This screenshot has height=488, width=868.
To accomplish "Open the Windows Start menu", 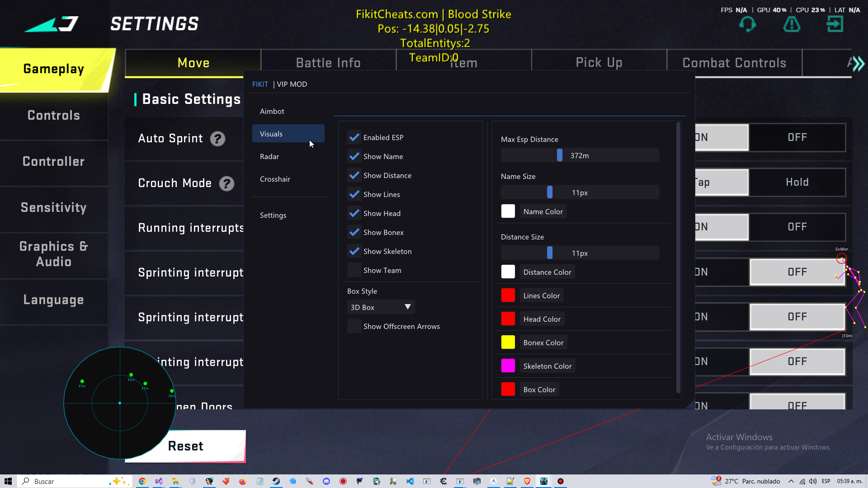I will (x=8, y=481).
